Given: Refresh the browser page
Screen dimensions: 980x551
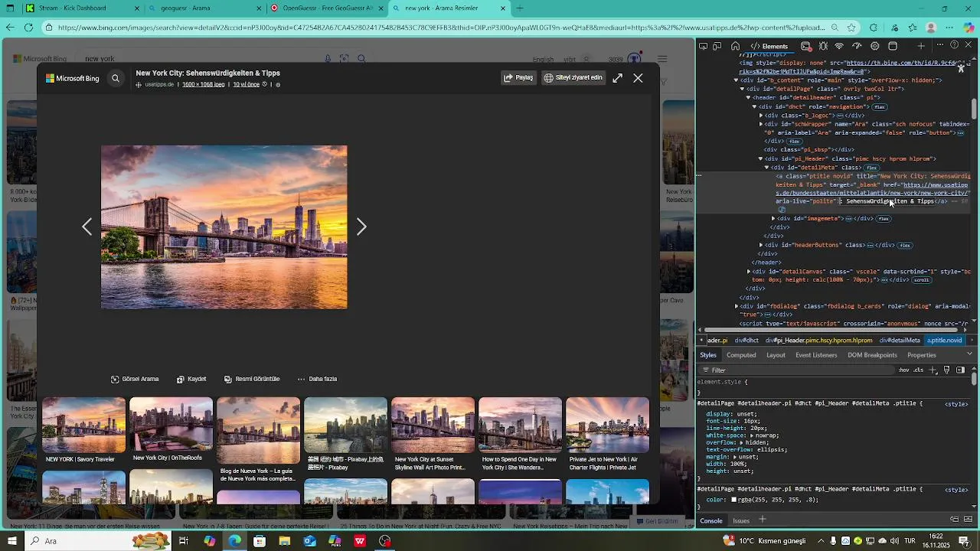Looking at the screenshot, I should pos(28,28).
